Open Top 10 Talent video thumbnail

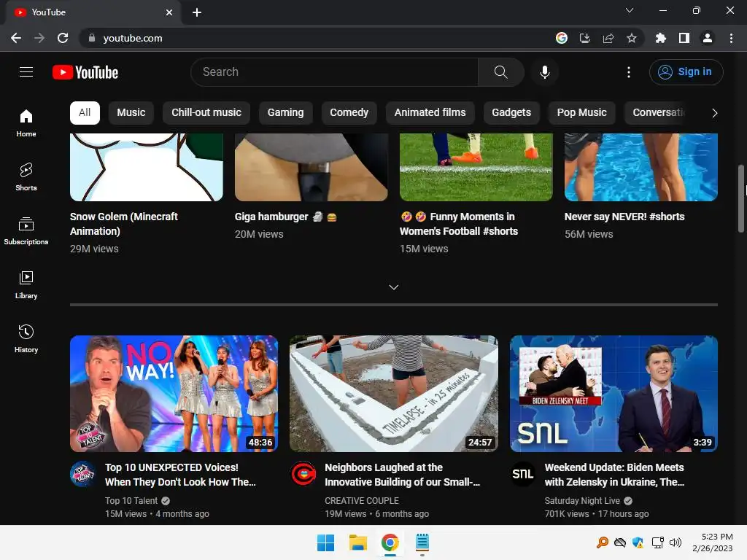174,394
